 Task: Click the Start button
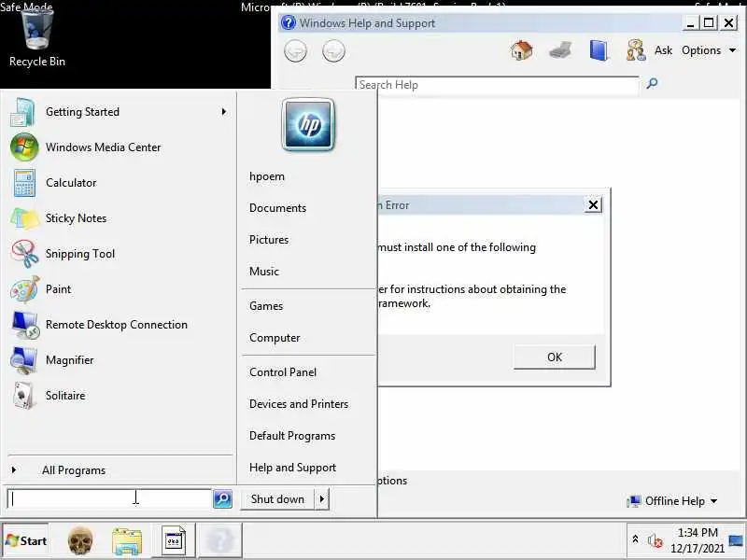(26, 540)
